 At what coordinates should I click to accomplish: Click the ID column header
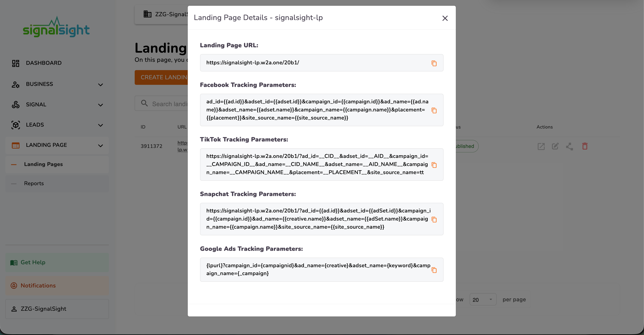click(x=143, y=127)
